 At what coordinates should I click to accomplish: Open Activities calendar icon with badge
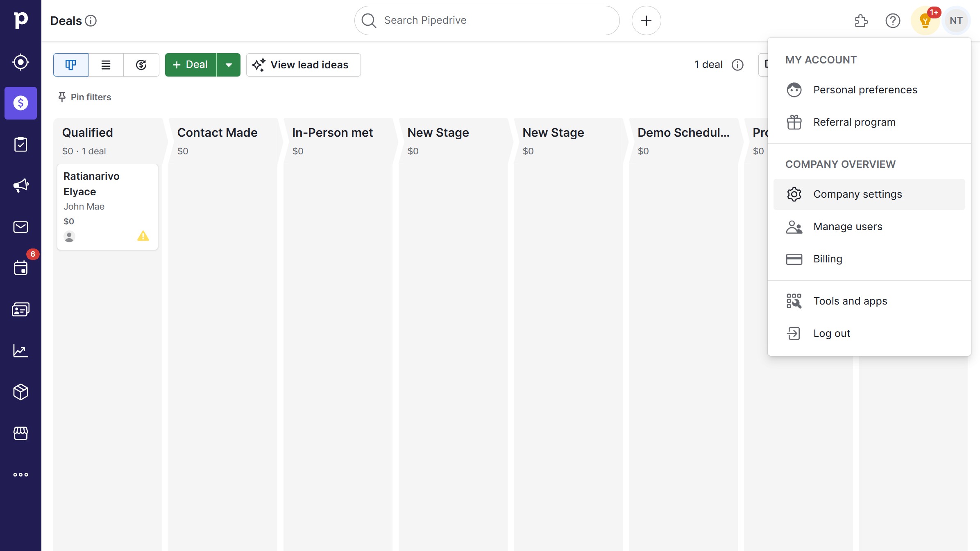(x=20, y=268)
